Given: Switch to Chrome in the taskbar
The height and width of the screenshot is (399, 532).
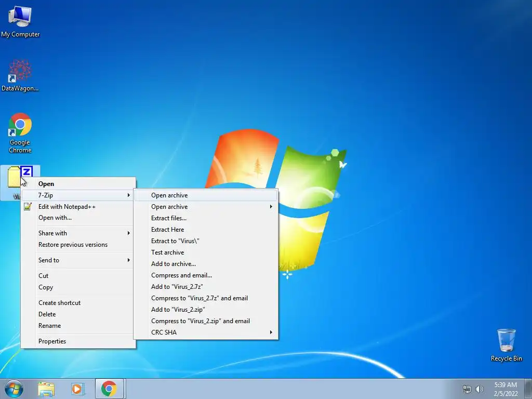Looking at the screenshot, I should click(x=109, y=389).
